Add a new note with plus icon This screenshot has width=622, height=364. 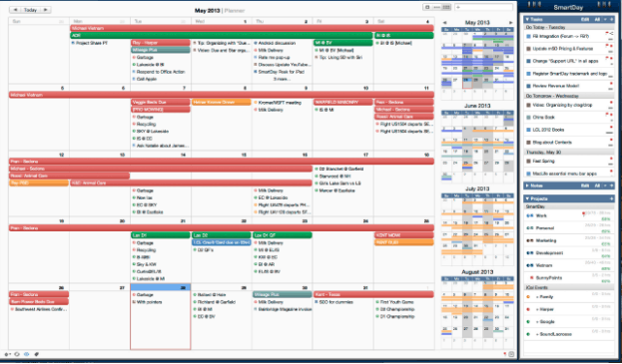pos(611,185)
